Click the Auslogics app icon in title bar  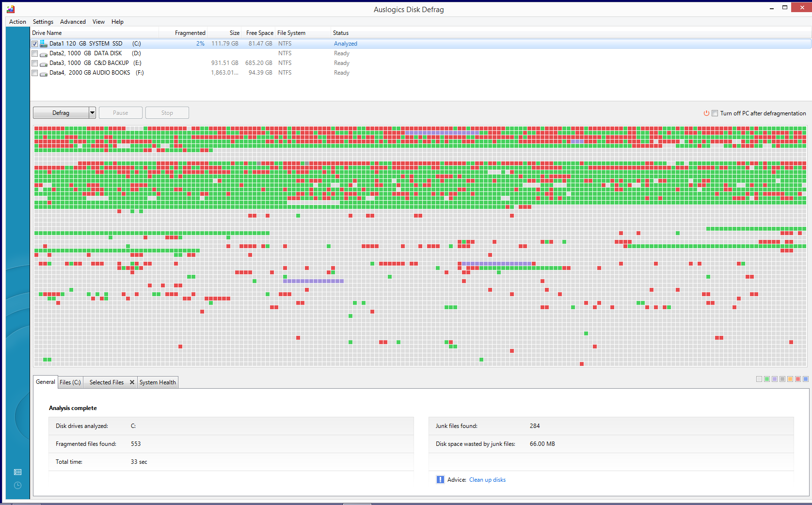coord(11,9)
